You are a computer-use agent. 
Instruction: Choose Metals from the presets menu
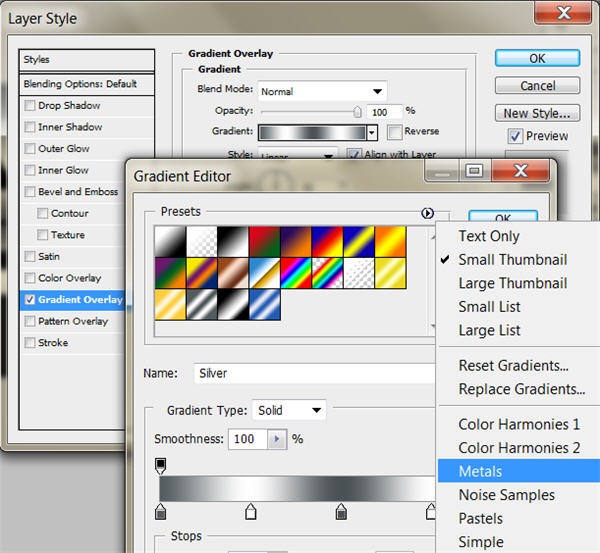(480, 471)
